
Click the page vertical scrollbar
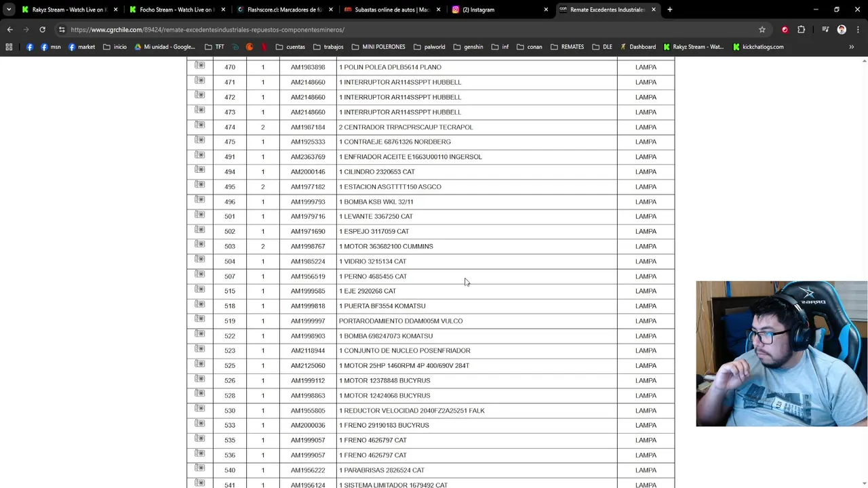pos(864,271)
